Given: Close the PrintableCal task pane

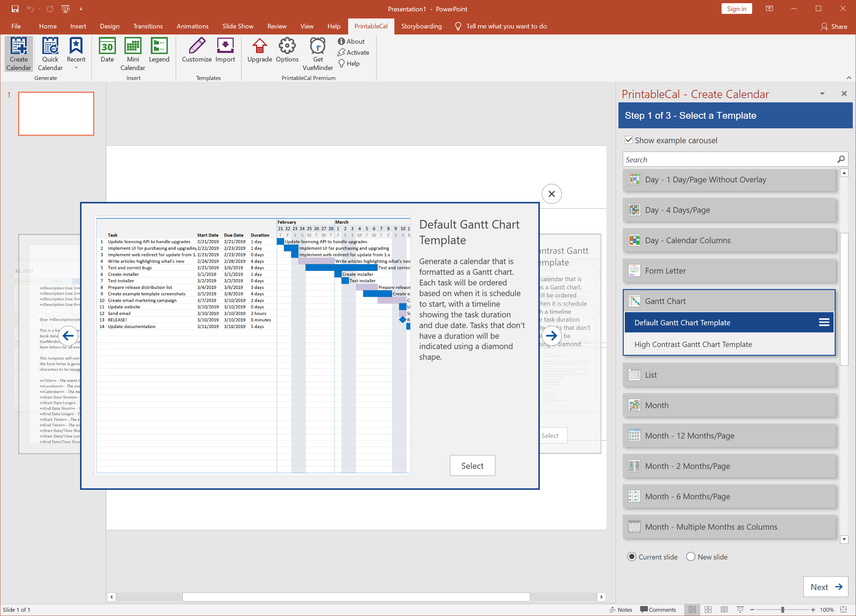Looking at the screenshot, I should click(844, 93).
